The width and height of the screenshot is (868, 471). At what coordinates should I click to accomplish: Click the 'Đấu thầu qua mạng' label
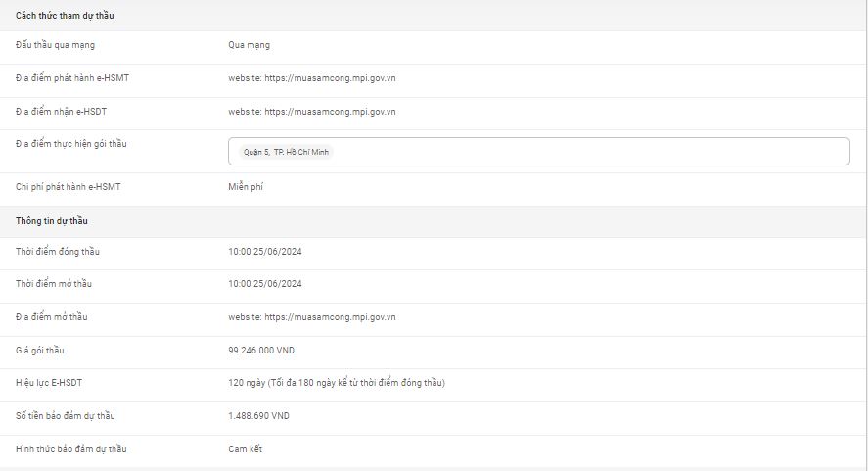[x=55, y=45]
